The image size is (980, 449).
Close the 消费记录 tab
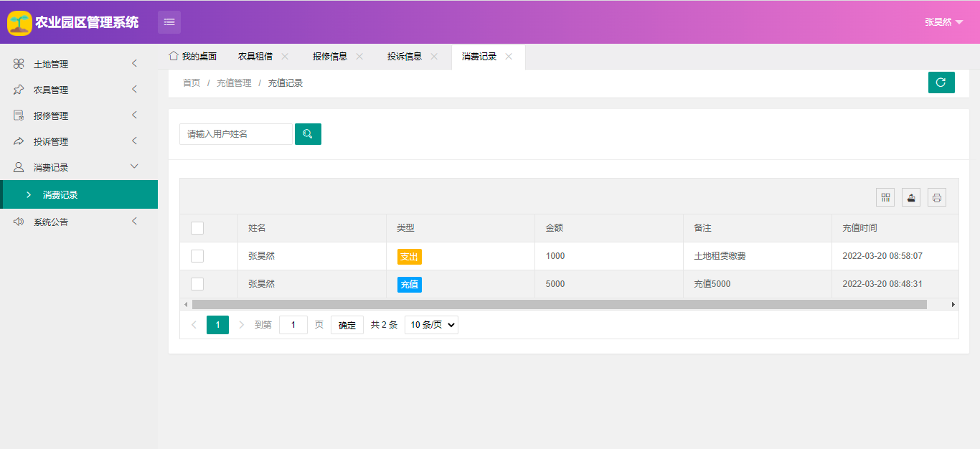tap(509, 57)
